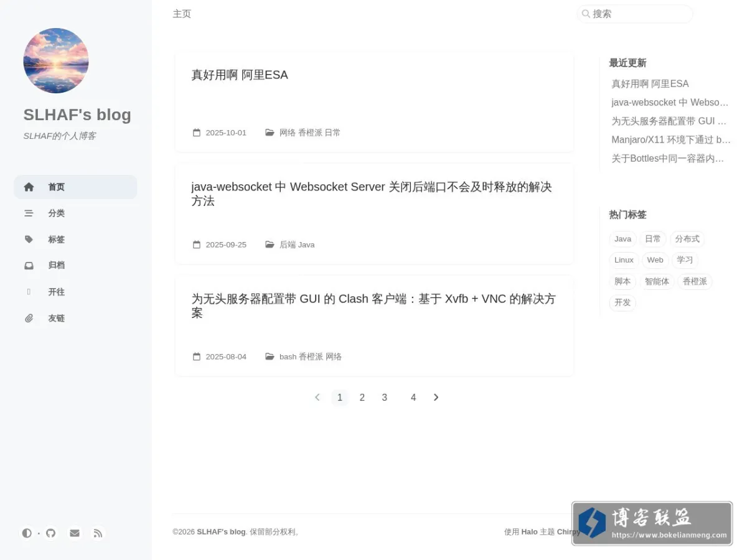Click the Halo link in footer
The image size is (747, 560).
529,532
